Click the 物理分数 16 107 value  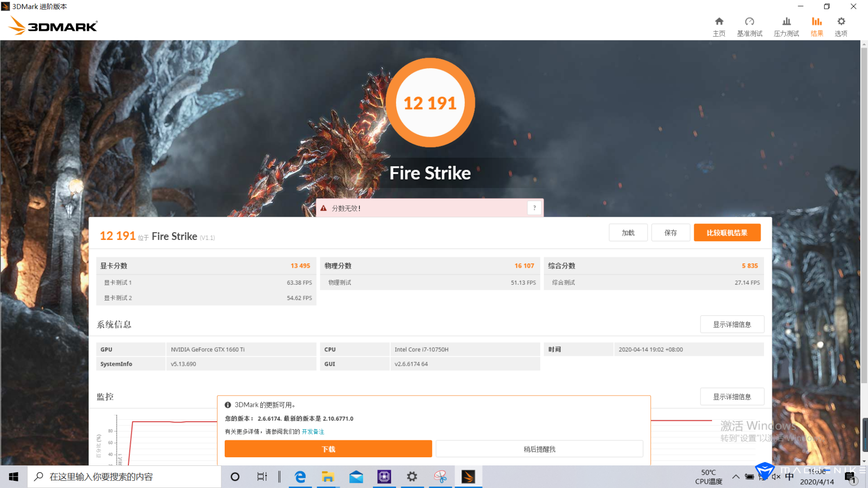[524, 266]
